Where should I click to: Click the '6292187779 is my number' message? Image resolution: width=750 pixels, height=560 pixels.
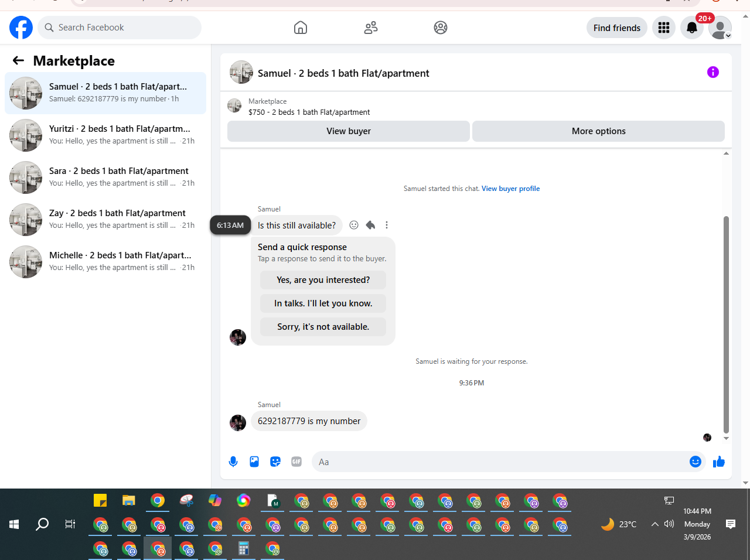point(309,421)
